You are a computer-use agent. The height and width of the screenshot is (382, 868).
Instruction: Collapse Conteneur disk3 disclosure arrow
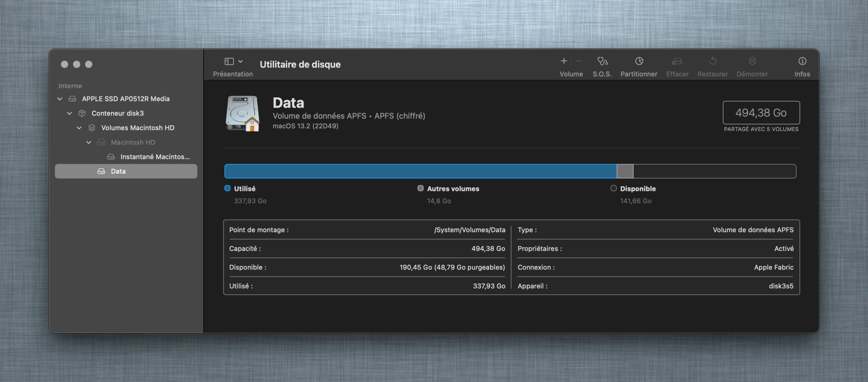pos(69,113)
